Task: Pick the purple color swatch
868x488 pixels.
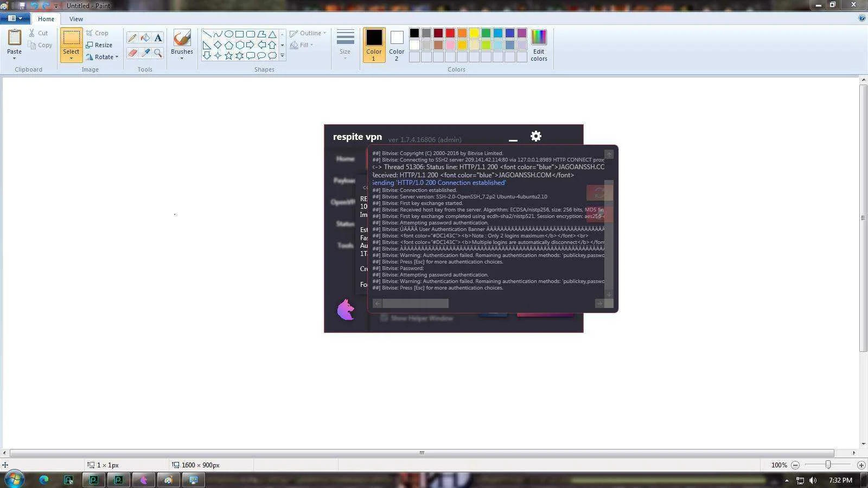Action: click(522, 34)
